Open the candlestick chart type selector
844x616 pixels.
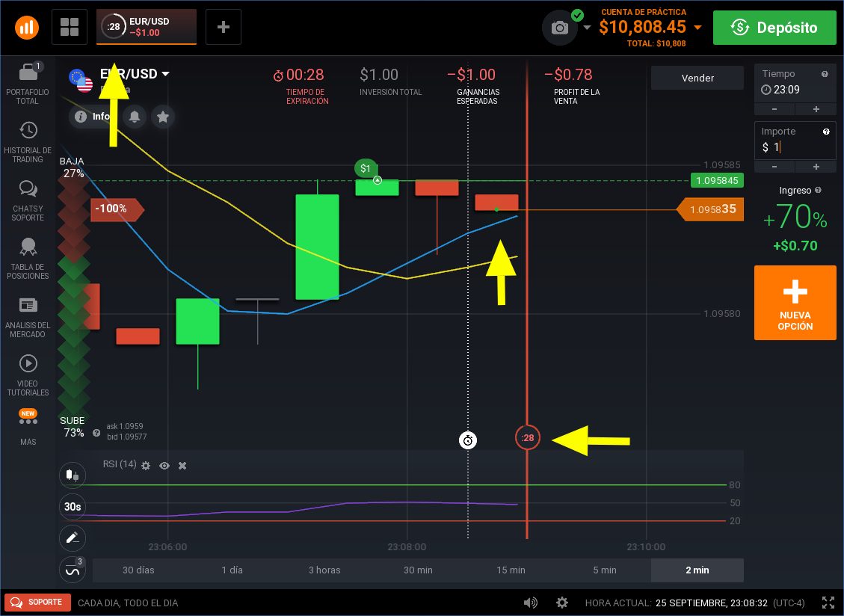(x=72, y=475)
